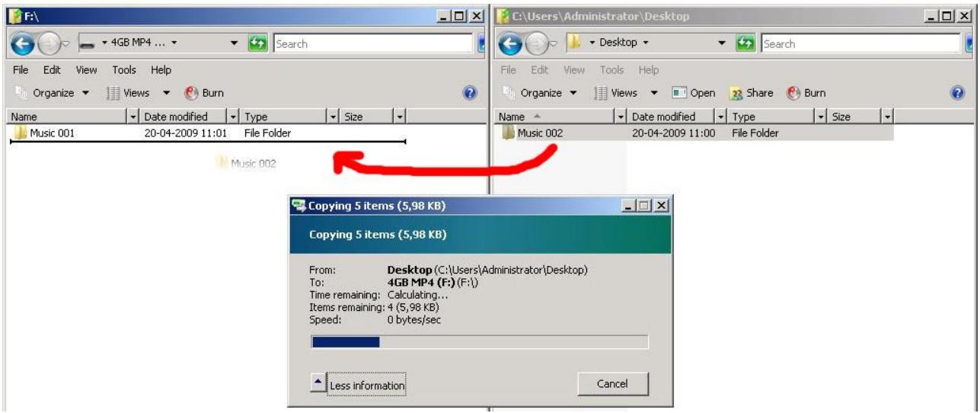The width and height of the screenshot is (980, 413).
Task: Expand the 4GB MP4 address bar dropdown
Action: coord(235,44)
